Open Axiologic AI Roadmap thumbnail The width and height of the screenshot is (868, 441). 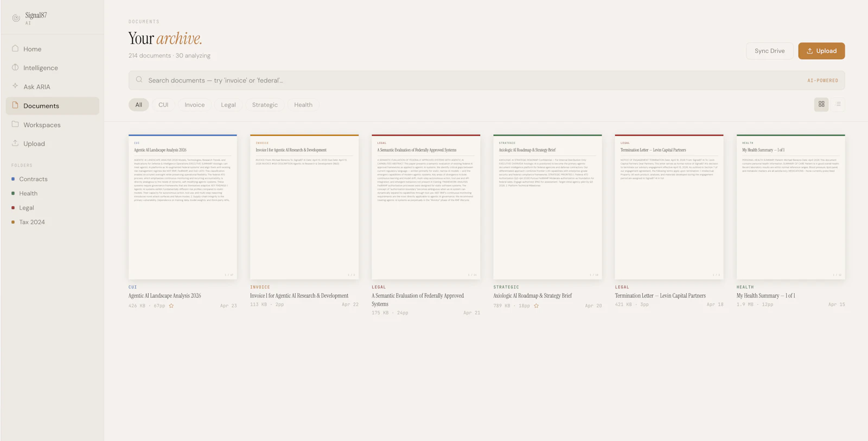[x=547, y=207]
